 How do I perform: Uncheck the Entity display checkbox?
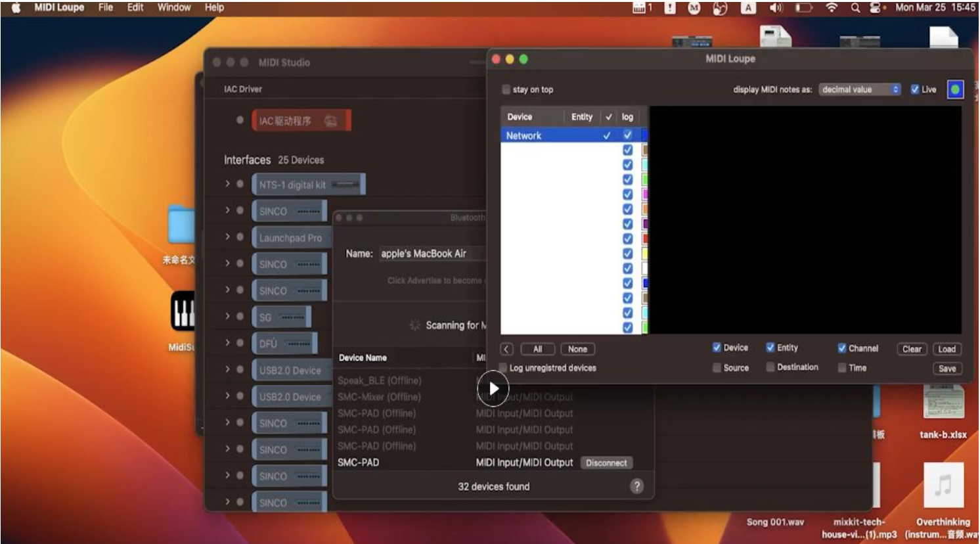tap(770, 348)
